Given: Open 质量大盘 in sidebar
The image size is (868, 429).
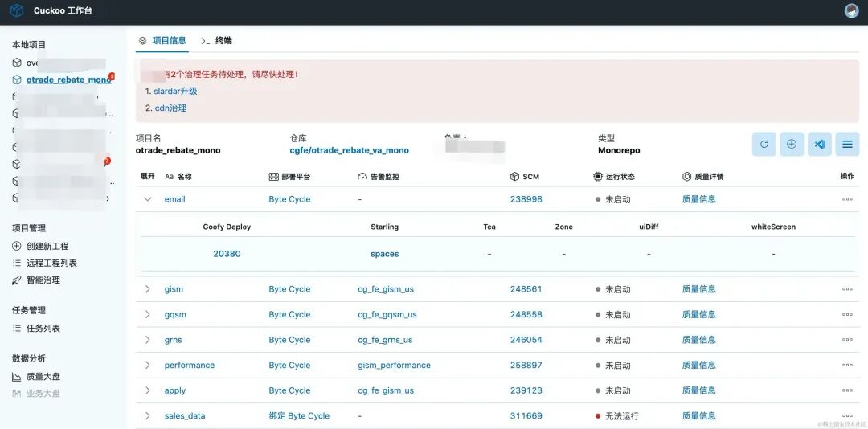Looking at the screenshot, I should (x=43, y=377).
